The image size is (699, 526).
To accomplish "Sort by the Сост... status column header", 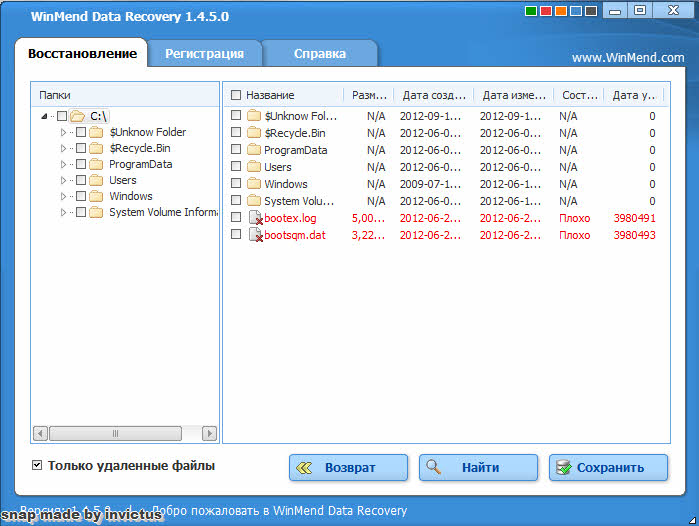I will [579, 95].
